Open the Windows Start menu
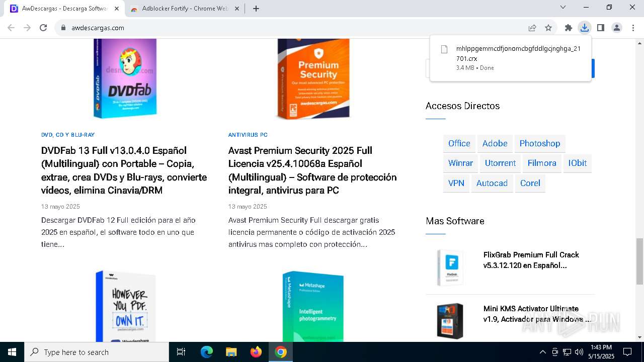Viewport: 644px width, 362px height. coord(12,352)
